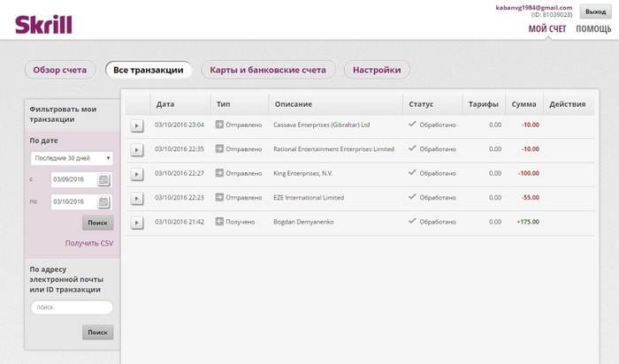
Task: Click received icon in Bogdan Demyanenko row
Action: tap(219, 222)
